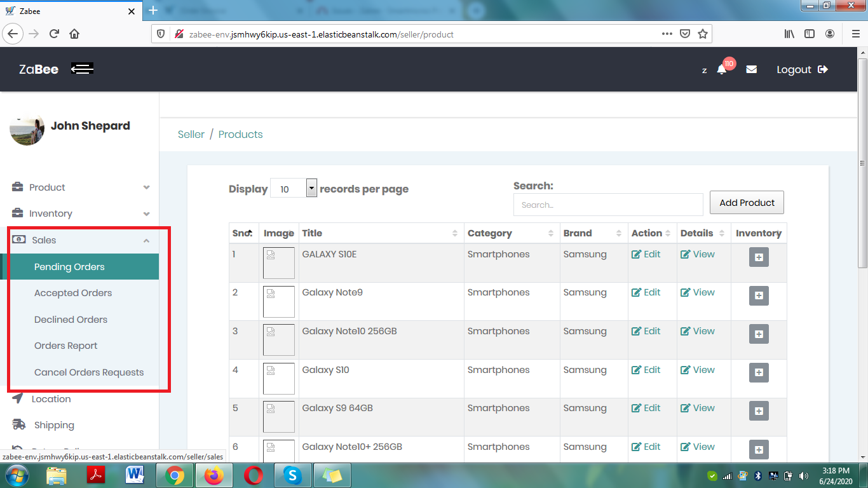Sort table by Category column
Image resolution: width=868 pixels, height=488 pixels.
512,233
